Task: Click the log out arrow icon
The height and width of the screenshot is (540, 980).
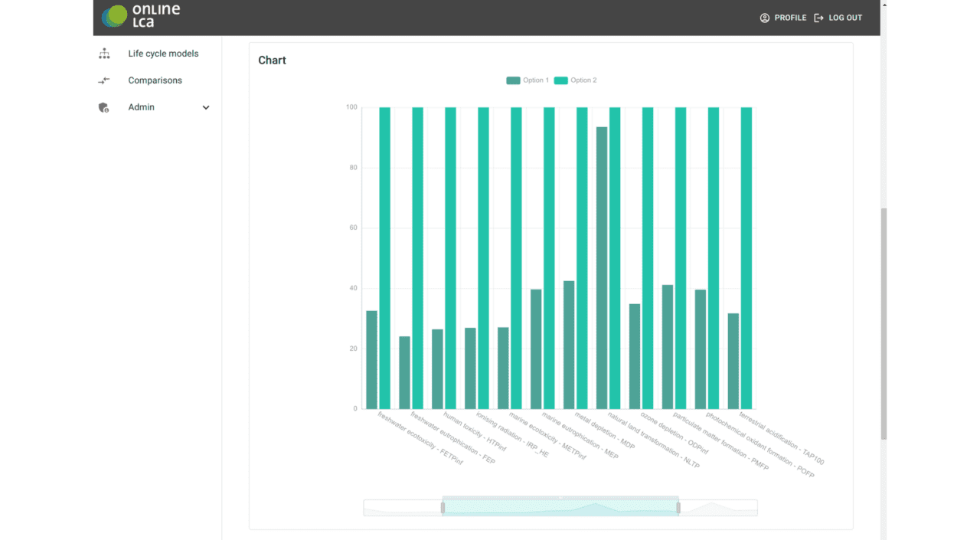Action: (818, 18)
